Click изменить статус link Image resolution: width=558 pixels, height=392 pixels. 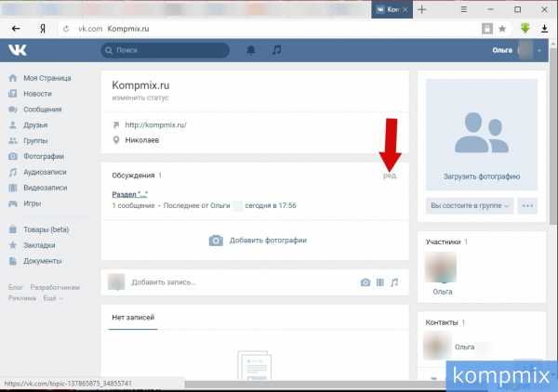[x=140, y=98]
